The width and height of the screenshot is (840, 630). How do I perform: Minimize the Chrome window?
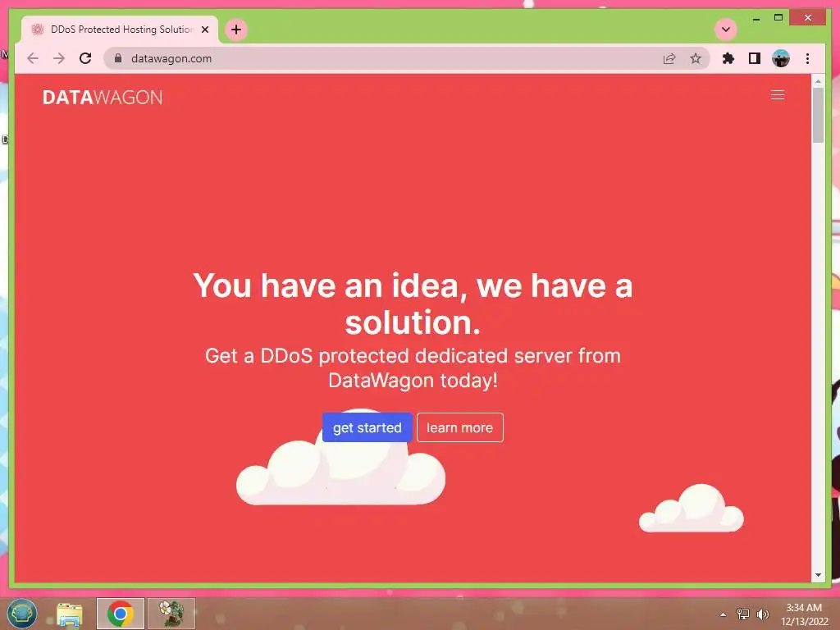click(756, 18)
